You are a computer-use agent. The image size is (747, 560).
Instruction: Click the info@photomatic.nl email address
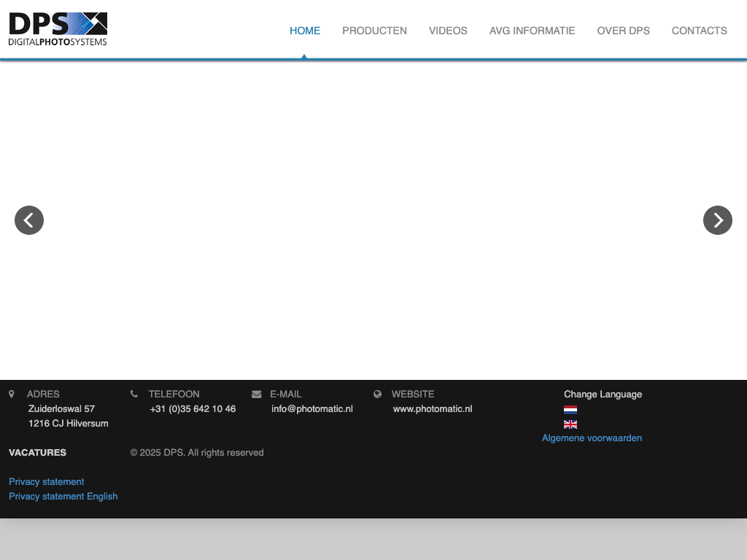tap(312, 409)
